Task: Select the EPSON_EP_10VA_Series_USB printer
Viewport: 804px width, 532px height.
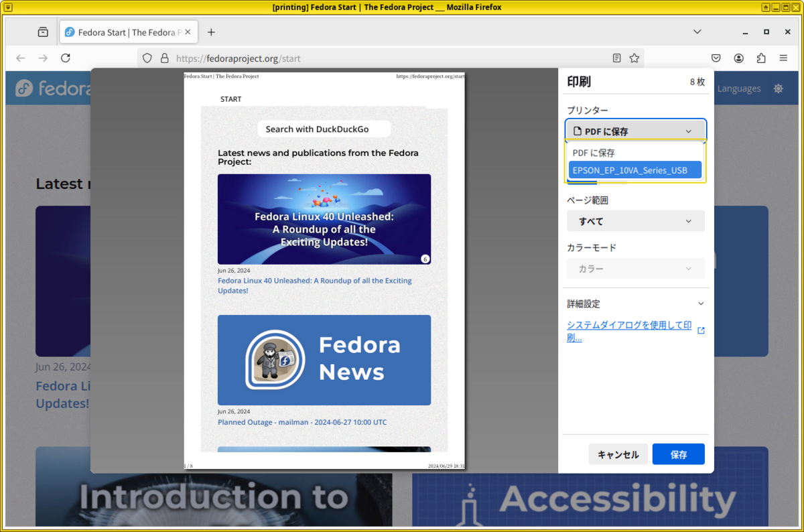Action: pyautogui.click(x=634, y=170)
